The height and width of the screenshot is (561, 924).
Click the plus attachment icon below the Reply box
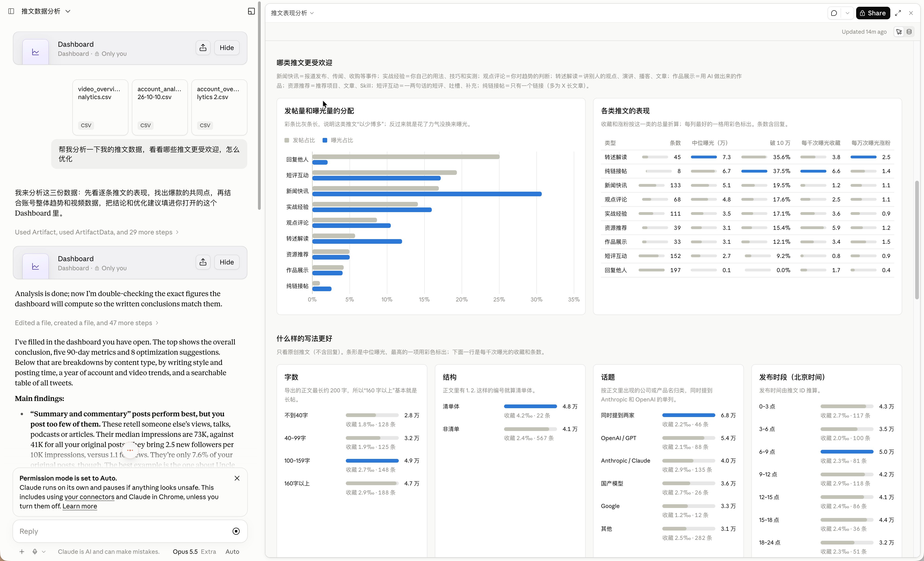(x=22, y=552)
